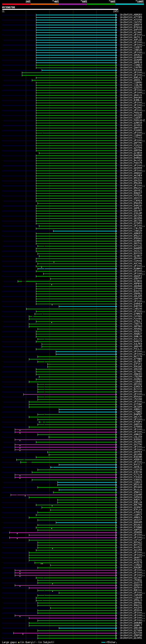Click the Large gaps legend text
The height and width of the screenshot is (644, 146).
pyautogui.click(x=10, y=642)
